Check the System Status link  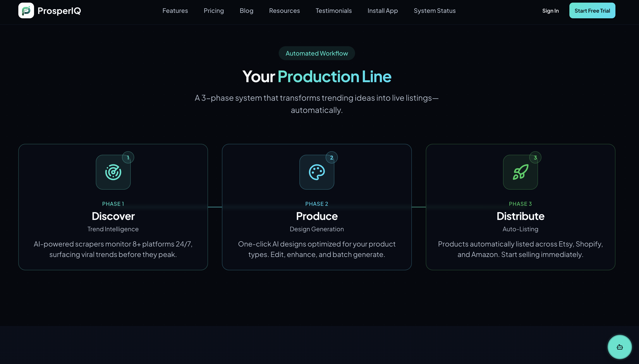435,11
